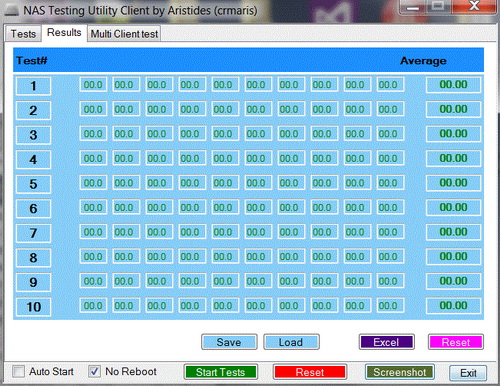Image resolution: width=500 pixels, height=386 pixels.
Task: Click the first result field of test 3
Action: (93, 134)
